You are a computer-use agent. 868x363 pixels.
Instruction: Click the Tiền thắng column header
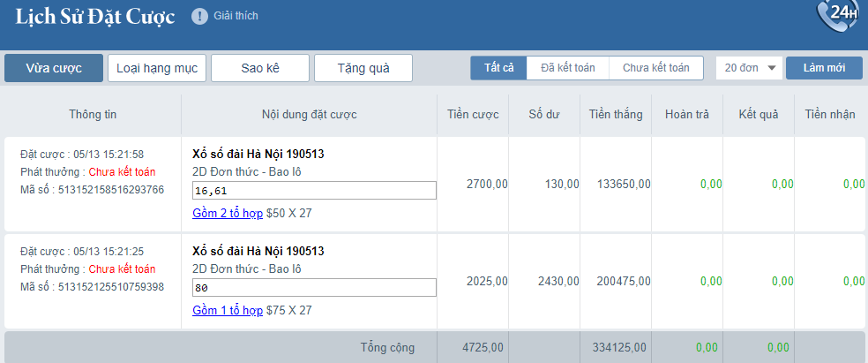[x=616, y=115]
